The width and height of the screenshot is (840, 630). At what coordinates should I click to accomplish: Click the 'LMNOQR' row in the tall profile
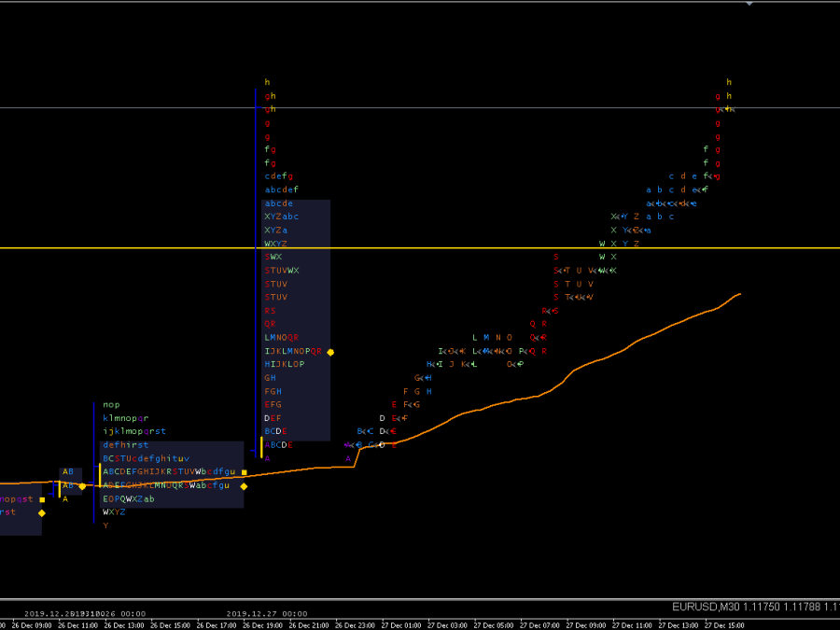[281, 338]
